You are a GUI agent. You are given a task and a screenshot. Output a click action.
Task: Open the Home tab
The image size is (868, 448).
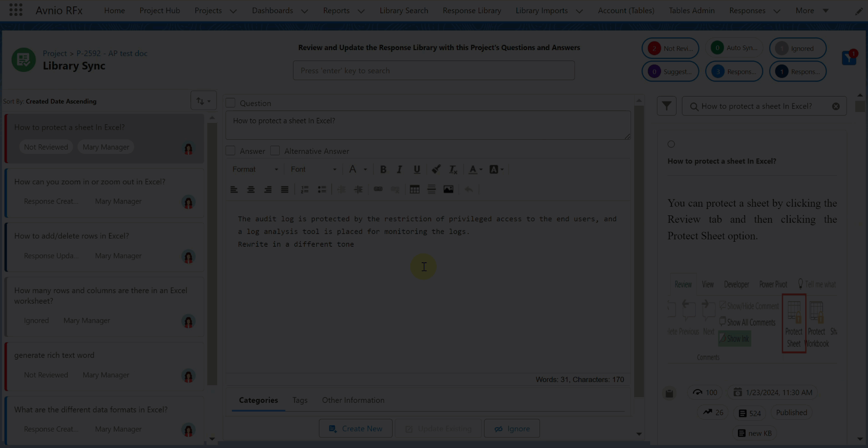pyautogui.click(x=114, y=10)
